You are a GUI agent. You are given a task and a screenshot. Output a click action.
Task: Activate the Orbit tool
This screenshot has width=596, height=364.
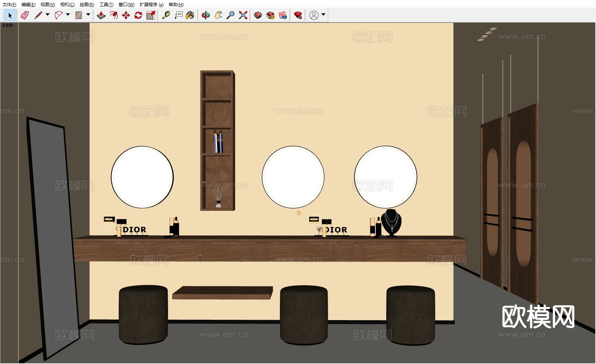coord(206,15)
